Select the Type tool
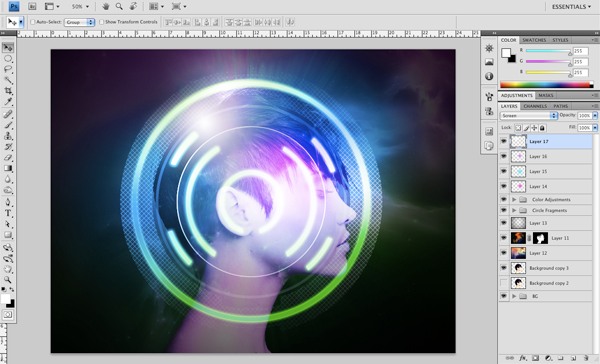Screen dimensions: 600x364 tap(8, 213)
